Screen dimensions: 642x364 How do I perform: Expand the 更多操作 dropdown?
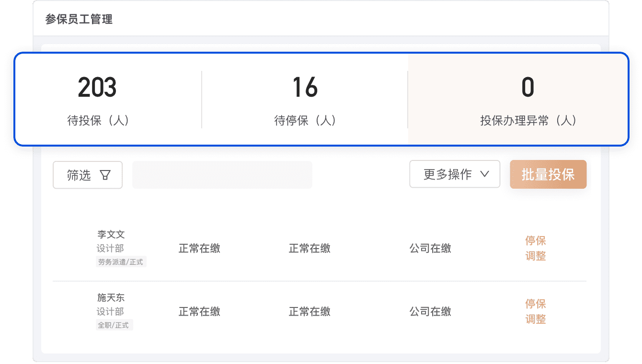455,174
